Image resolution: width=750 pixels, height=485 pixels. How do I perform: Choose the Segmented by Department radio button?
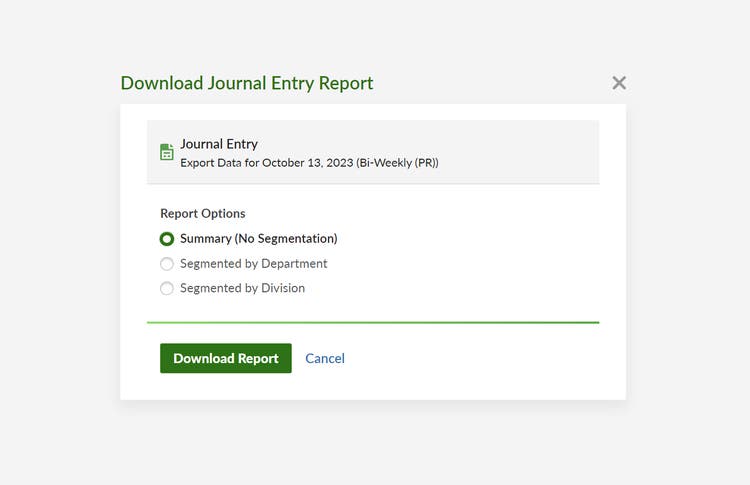click(x=167, y=264)
